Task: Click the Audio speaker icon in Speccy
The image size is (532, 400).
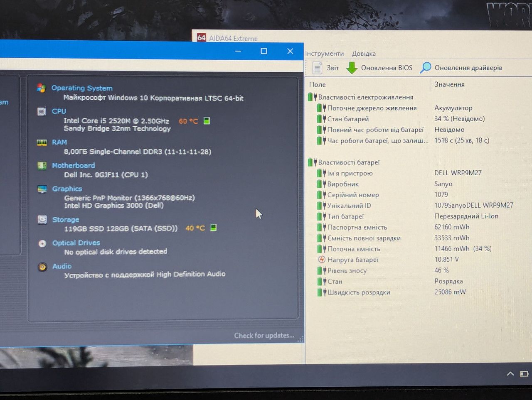Action: (42, 267)
